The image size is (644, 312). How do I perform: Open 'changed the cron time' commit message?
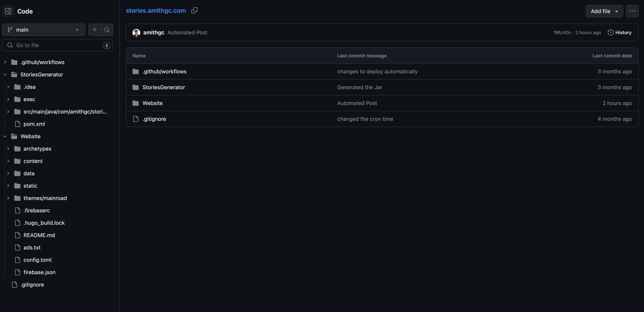(x=365, y=119)
